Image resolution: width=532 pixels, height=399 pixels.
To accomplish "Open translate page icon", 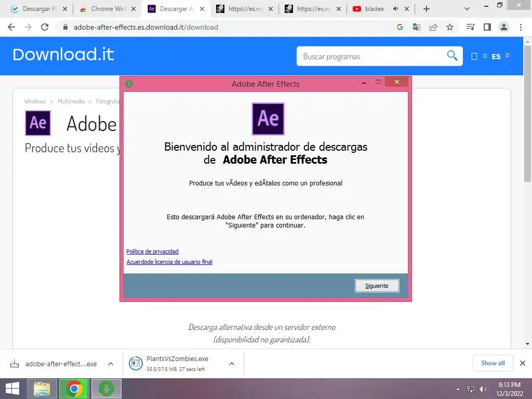I will click(x=417, y=27).
